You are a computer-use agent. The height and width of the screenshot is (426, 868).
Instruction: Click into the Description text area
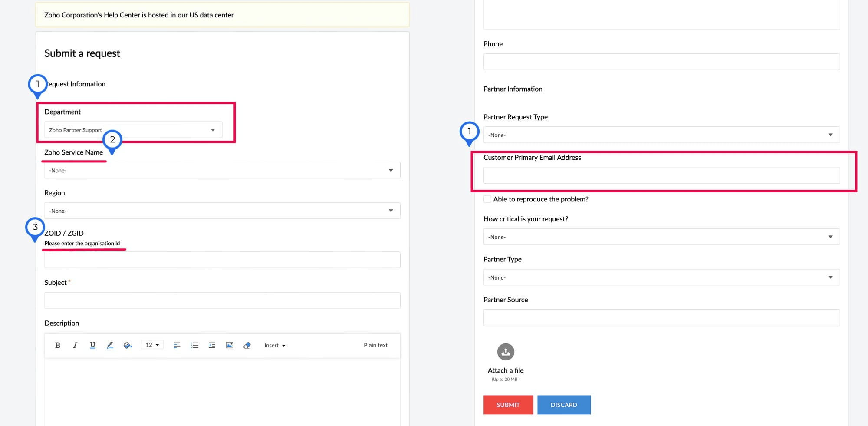222,392
